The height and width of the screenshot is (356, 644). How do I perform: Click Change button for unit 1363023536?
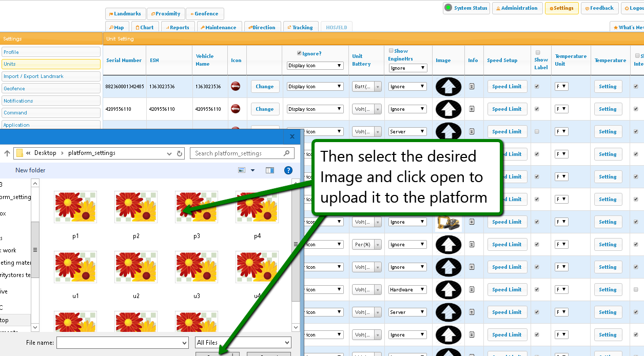264,87
